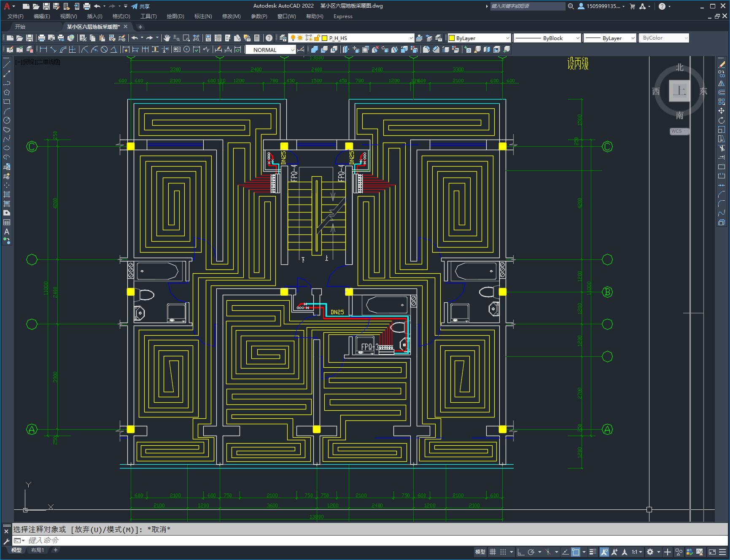
Task: Click the WCS coordinate system button
Action: click(679, 131)
